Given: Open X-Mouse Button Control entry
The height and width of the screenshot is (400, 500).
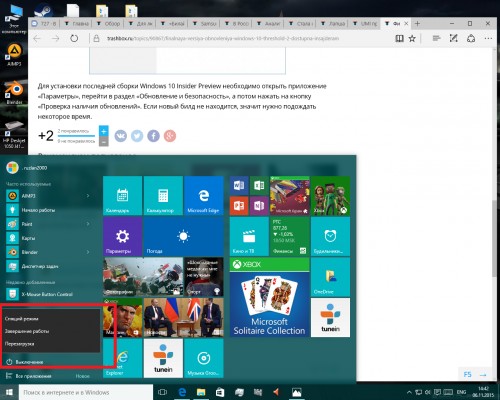Looking at the screenshot, I should 50,294.
